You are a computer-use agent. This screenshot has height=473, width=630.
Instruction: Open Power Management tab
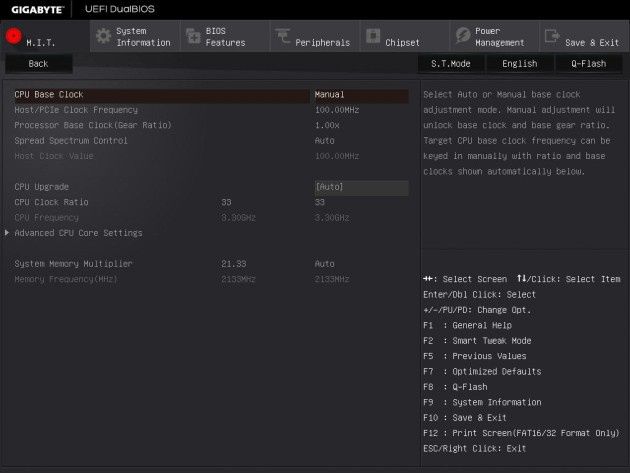coord(495,36)
